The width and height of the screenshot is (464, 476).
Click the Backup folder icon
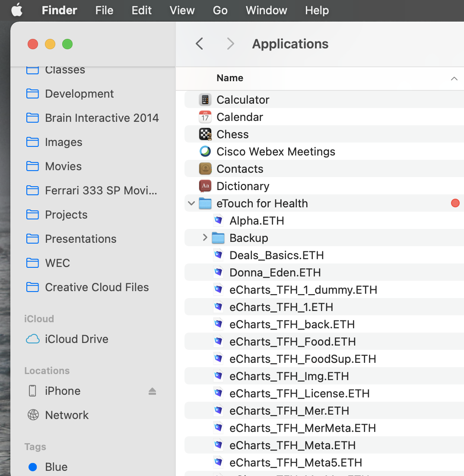(218, 238)
